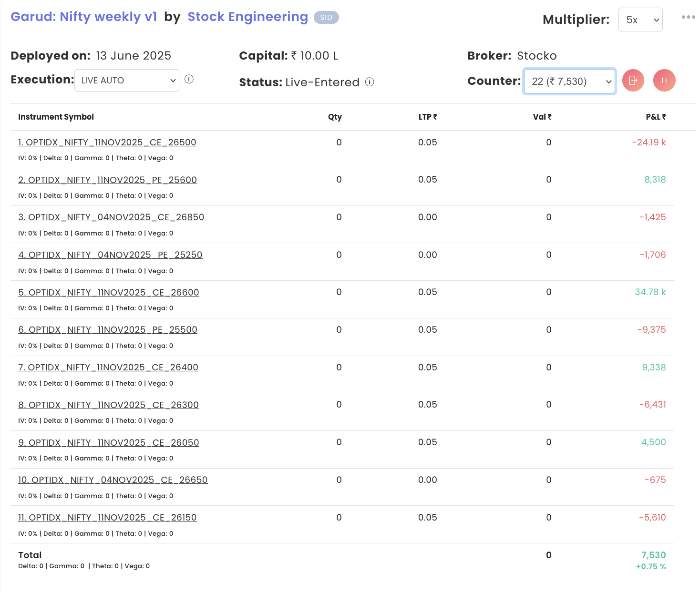This screenshot has height=593, width=700.
Task: Open instrument 11NOV2025 CE 26500
Action: 107,143
